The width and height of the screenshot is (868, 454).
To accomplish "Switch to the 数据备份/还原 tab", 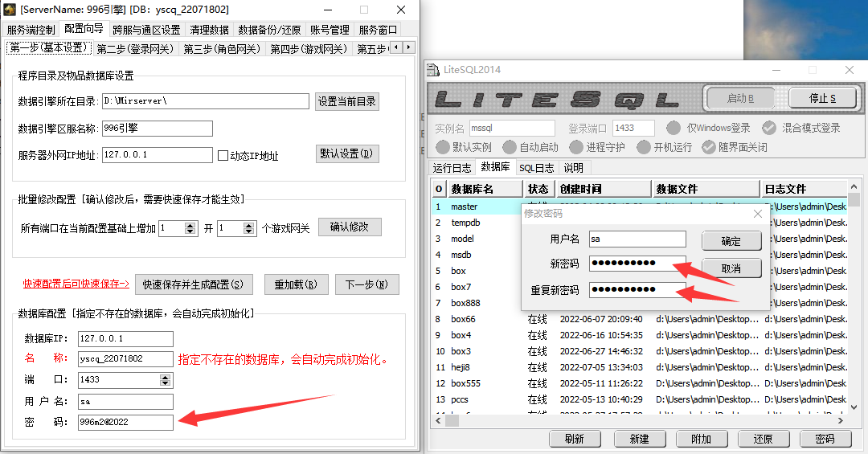I will [x=269, y=30].
